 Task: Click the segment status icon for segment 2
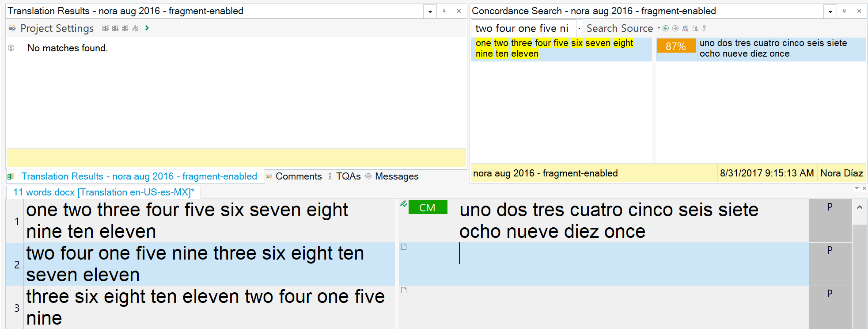[x=404, y=247]
